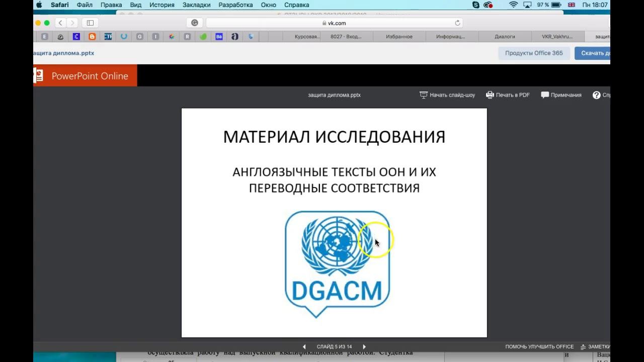Switch to the VKR_Vakhru... tab

(557, 36)
